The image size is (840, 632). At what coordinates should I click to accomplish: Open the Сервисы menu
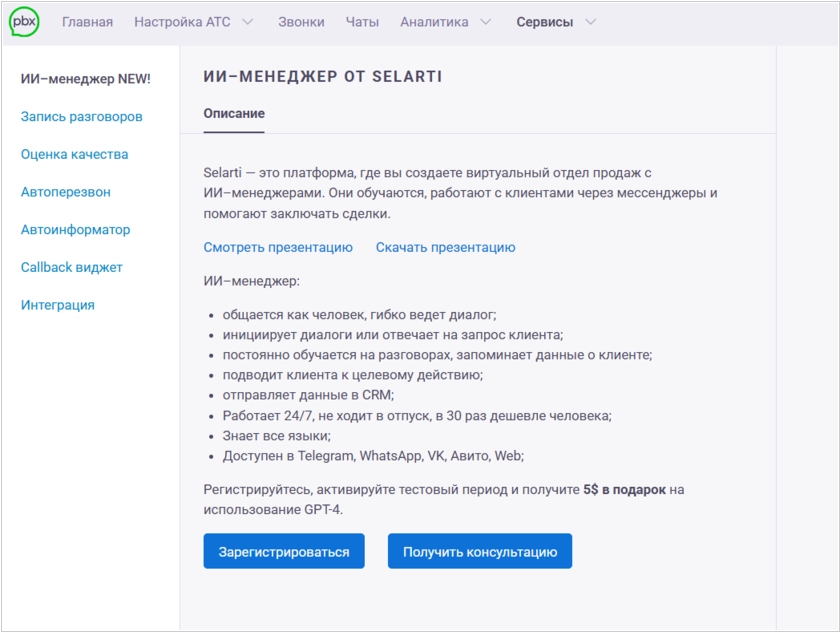[544, 22]
